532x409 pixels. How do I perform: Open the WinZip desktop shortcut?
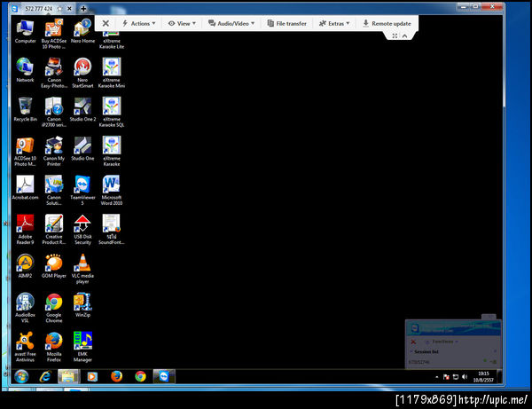point(82,305)
